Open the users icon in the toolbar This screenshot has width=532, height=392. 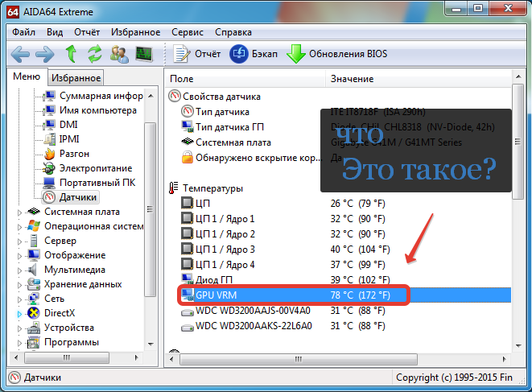point(119,54)
